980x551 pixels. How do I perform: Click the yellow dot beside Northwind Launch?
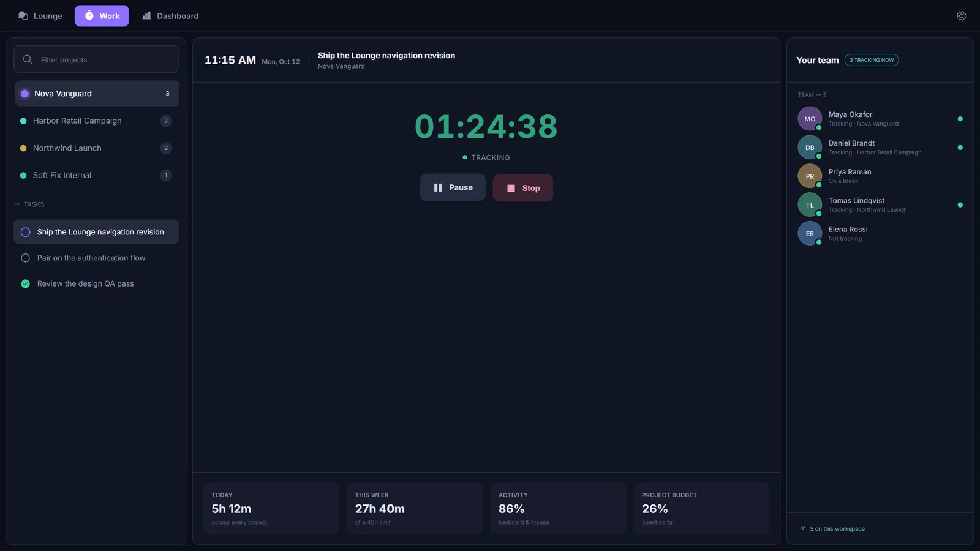[x=23, y=148]
